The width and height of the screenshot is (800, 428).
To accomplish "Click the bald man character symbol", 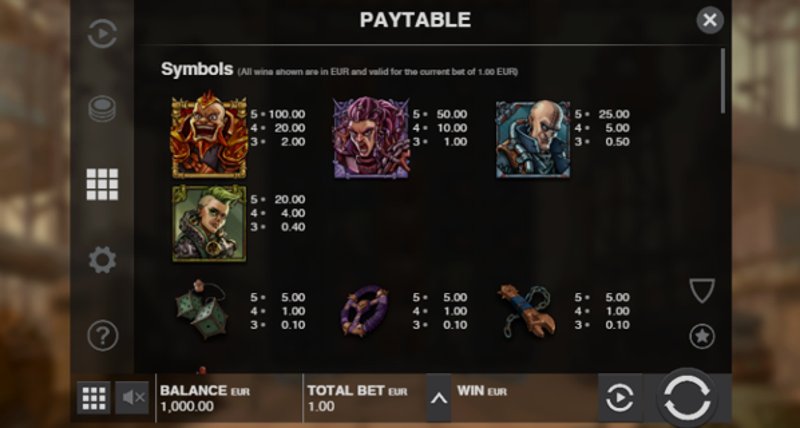I will click(x=533, y=139).
